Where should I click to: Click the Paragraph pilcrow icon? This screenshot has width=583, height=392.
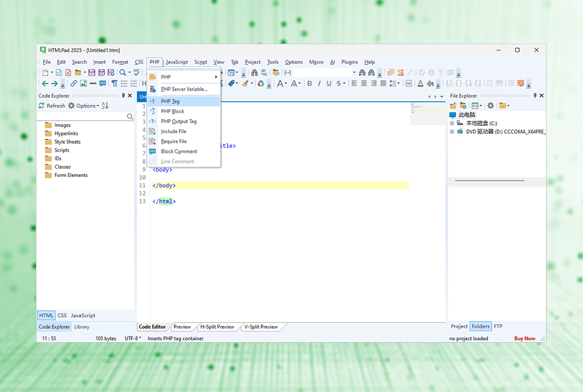coord(114,83)
